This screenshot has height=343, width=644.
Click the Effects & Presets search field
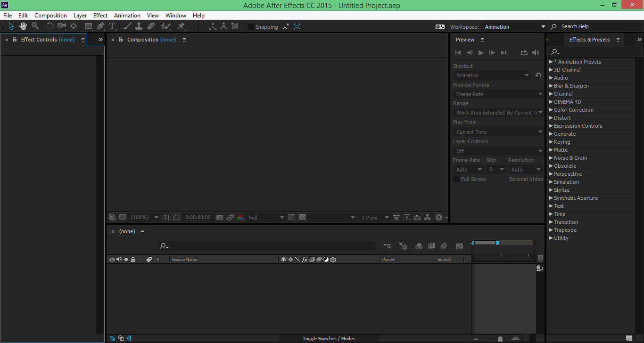pos(595,52)
